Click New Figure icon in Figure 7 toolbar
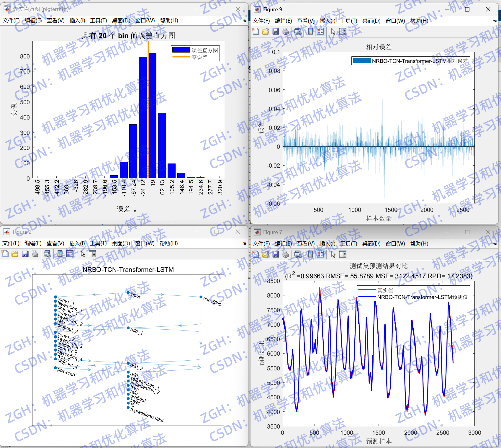Viewport: 501px width, 448px height. pyautogui.click(x=256, y=254)
